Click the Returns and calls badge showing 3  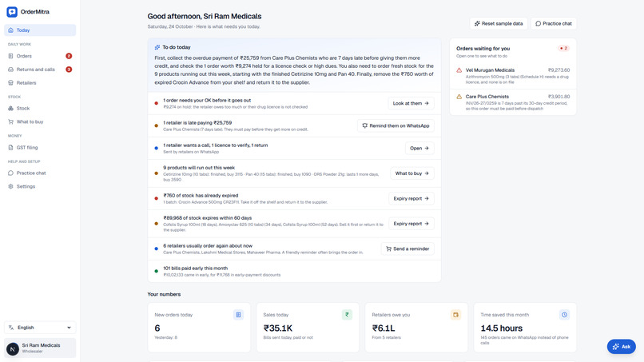[x=69, y=70]
